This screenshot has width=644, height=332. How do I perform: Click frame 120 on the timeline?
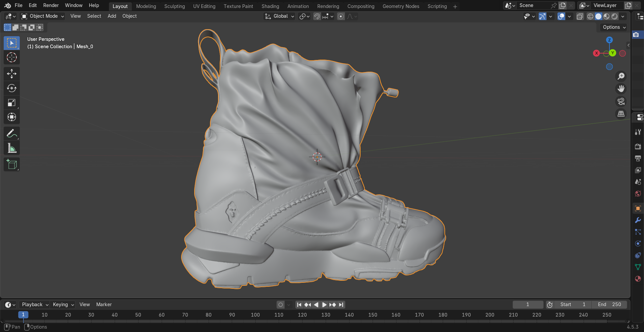pyautogui.click(x=302, y=315)
